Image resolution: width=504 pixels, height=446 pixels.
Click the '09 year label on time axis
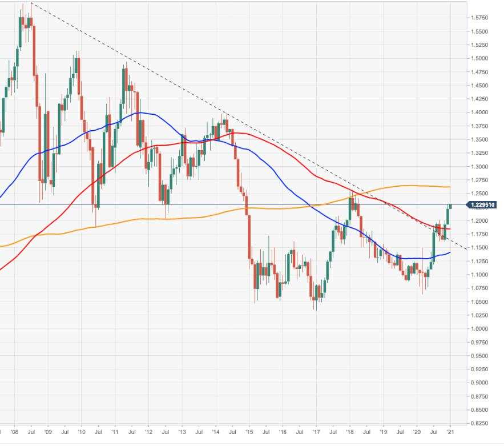(47, 432)
